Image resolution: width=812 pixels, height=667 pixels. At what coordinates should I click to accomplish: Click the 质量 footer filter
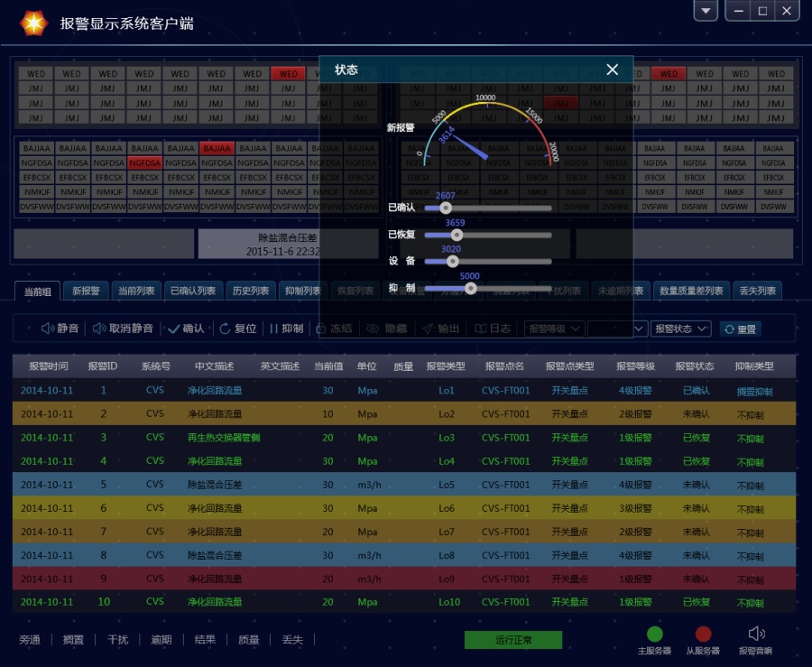point(249,640)
